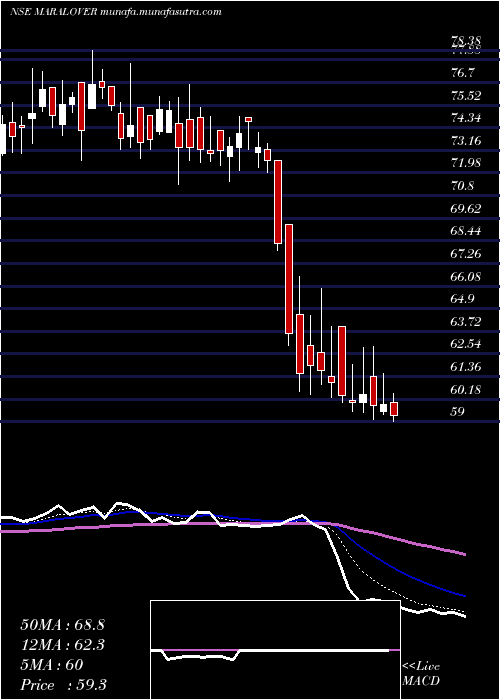The width and height of the screenshot is (500, 700).
Task: Click the 50MA : 68.8 indicator text
Action: (62, 625)
